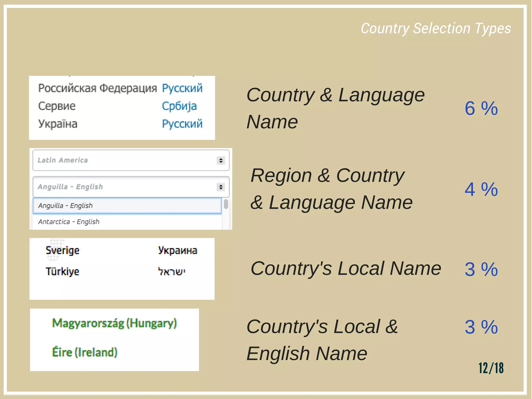
Task: Click the Country's Local Name heading
Action: pyautogui.click(x=346, y=269)
